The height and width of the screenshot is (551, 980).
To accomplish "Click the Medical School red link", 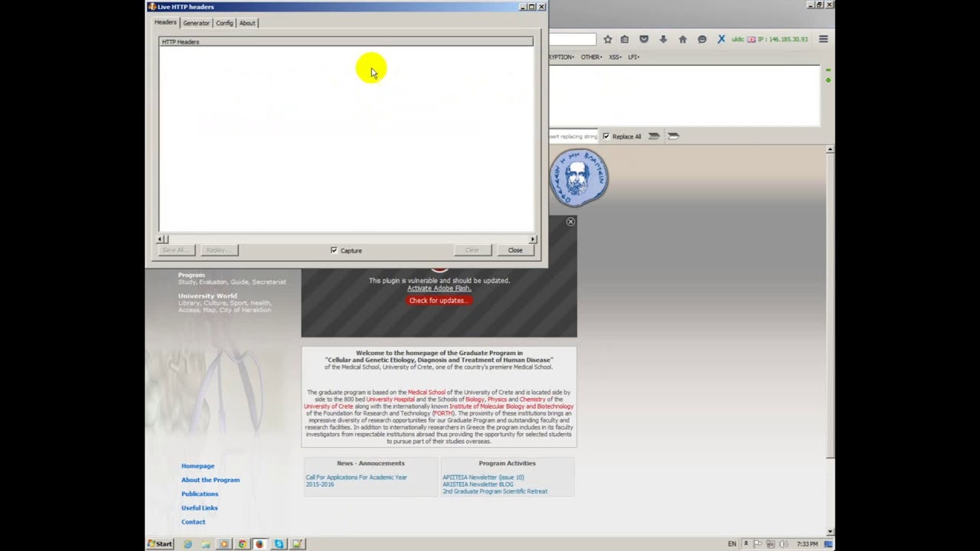I will click(426, 393).
